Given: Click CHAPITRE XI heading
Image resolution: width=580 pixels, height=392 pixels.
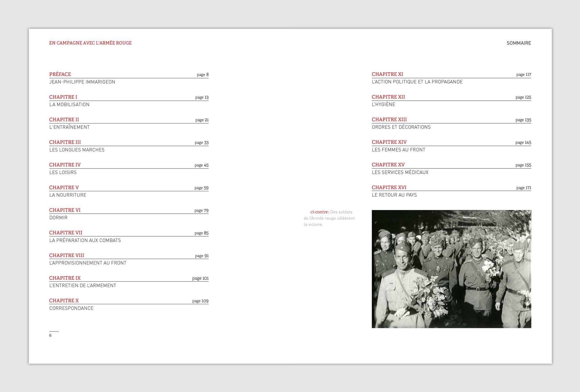Looking at the screenshot, I should coord(387,74).
